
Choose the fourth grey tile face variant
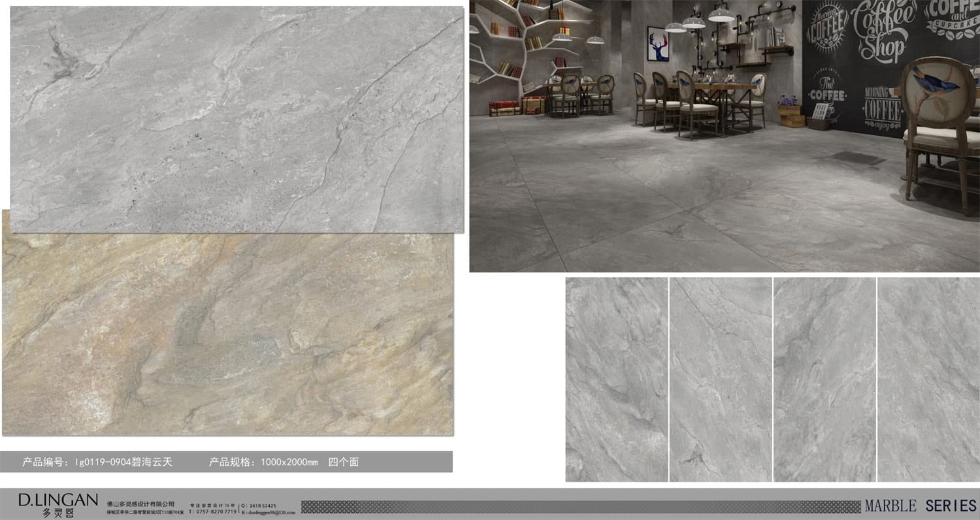(928, 380)
